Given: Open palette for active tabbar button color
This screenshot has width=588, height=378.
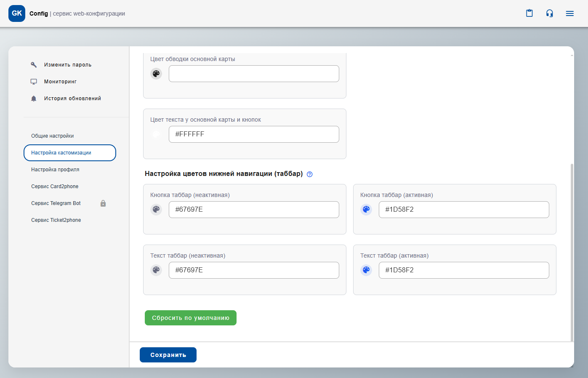Looking at the screenshot, I should (366, 210).
